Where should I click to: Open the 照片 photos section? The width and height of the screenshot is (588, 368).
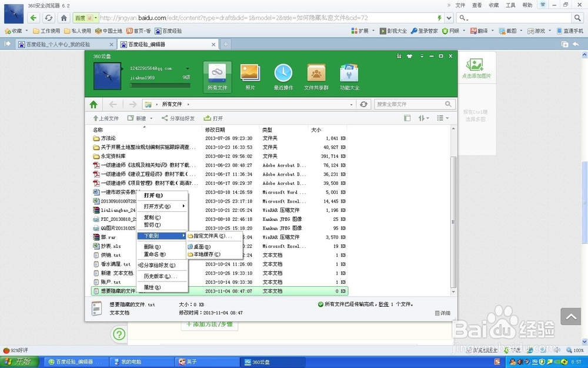point(250,77)
